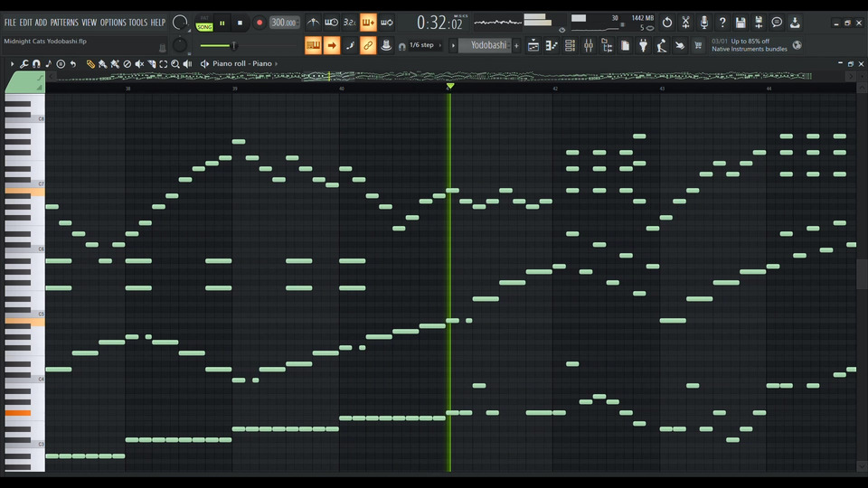Toggle blend recording overdub button
The width and height of the screenshot is (868, 488).
[368, 23]
